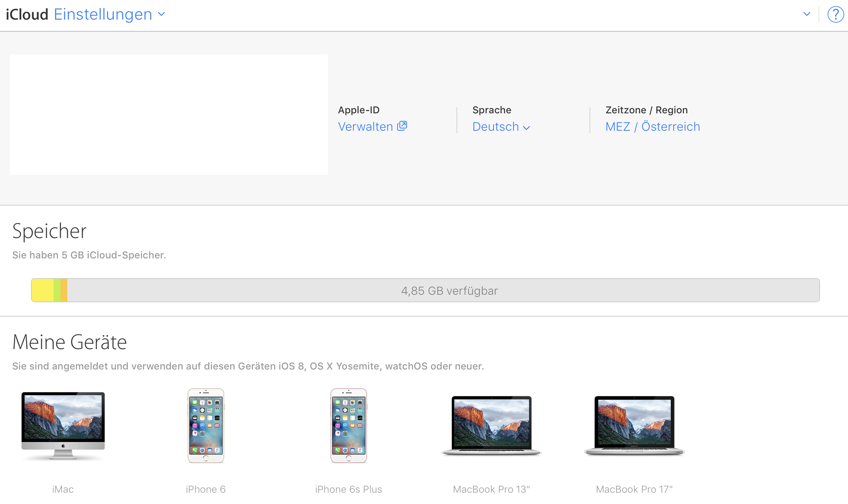Click the blacked-out profile picture area

tap(169, 114)
